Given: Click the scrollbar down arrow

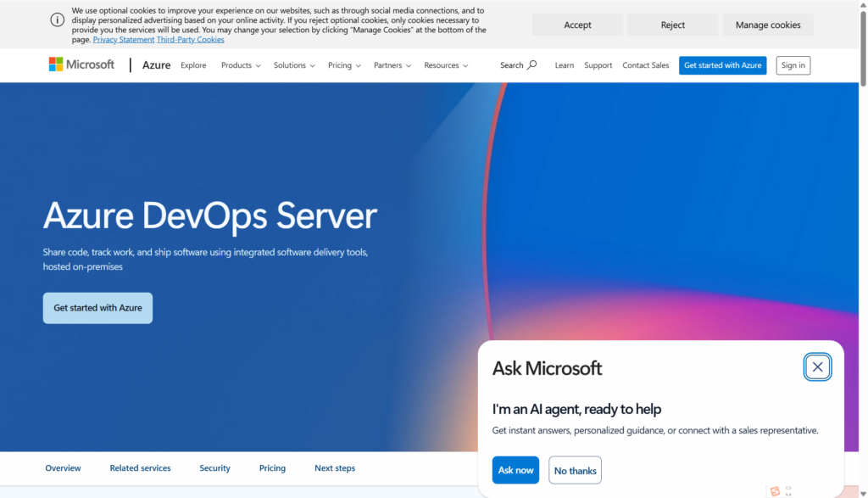Looking at the screenshot, I should click(863, 493).
